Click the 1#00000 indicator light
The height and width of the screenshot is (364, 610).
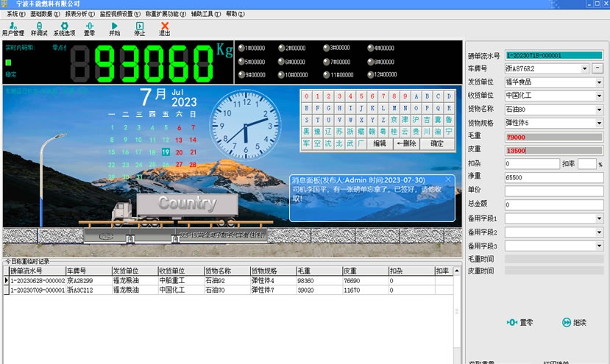[241, 48]
